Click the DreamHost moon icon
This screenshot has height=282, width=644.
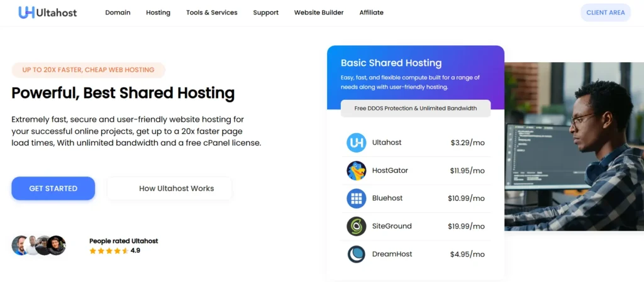pyautogui.click(x=356, y=254)
